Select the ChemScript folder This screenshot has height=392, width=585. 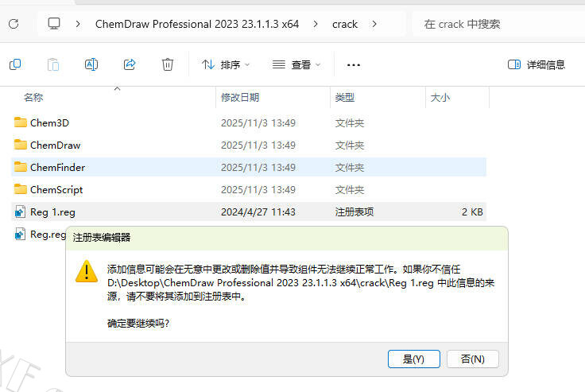click(56, 190)
